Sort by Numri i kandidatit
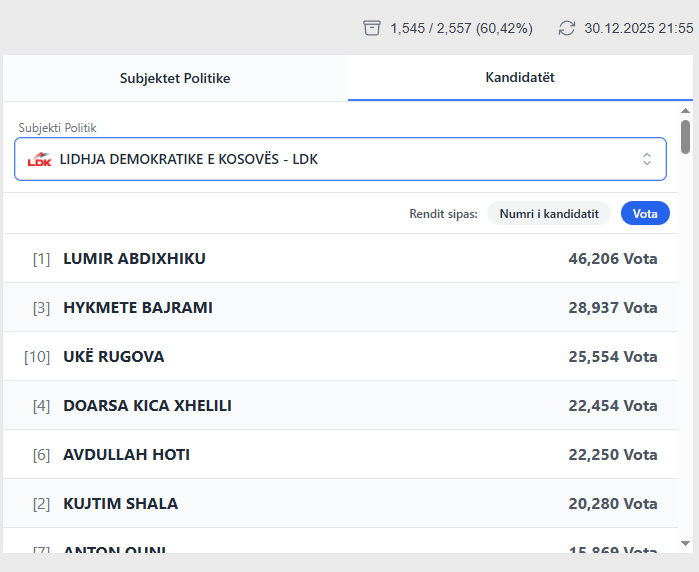Viewport: 699px width, 572px height. pos(549,213)
